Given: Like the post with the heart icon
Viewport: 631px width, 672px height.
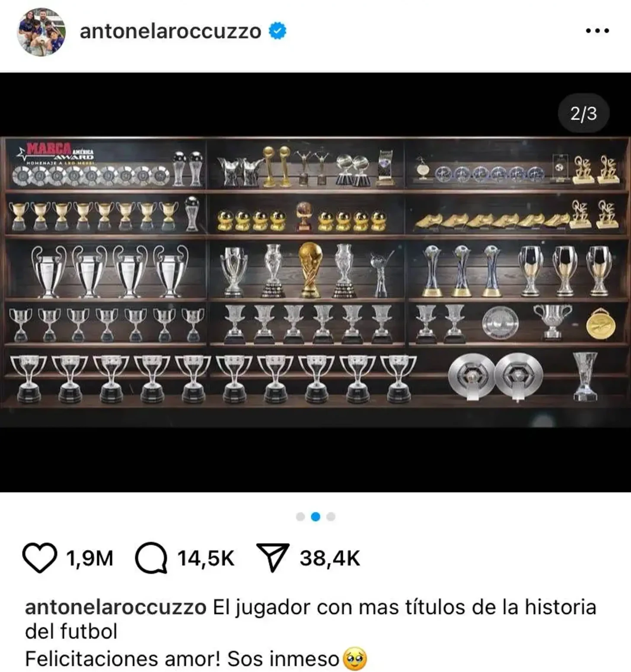Looking at the screenshot, I should click(39, 557).
